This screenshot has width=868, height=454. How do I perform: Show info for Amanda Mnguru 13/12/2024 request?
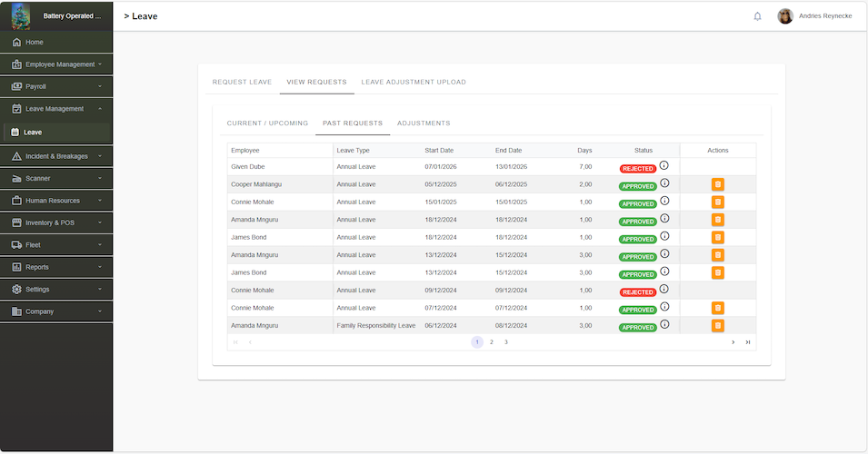tap(664, 254)
